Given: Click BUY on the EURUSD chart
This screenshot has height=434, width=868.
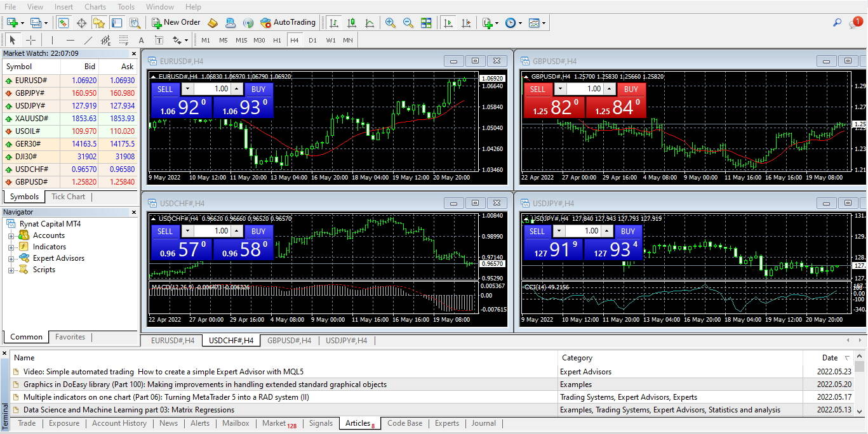Looking at the screenshot, I should click(x=258, y=89).
